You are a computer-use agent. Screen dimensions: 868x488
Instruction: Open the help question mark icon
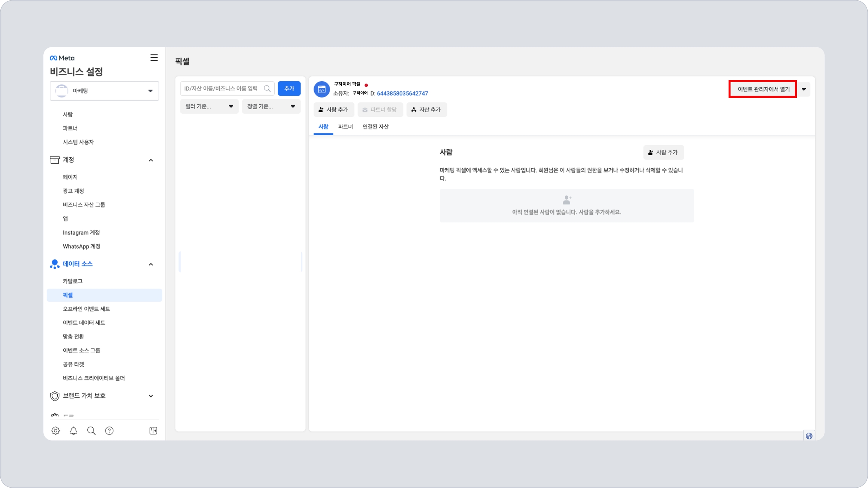click(109, 430)
